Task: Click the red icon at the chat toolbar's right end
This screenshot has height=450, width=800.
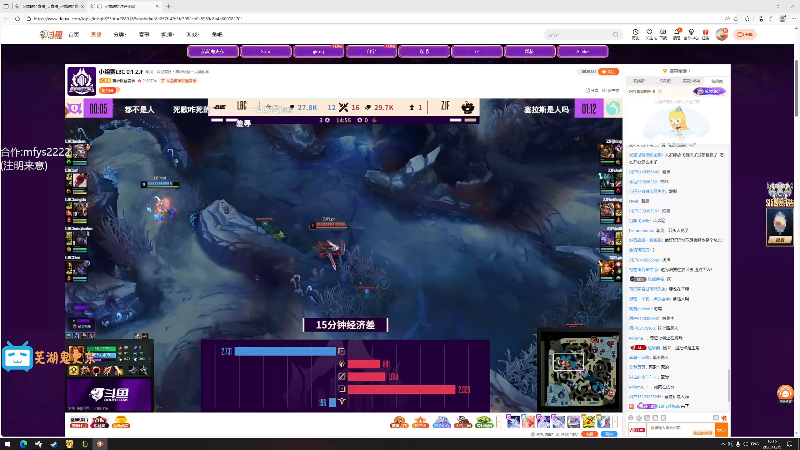Action: 723,418
